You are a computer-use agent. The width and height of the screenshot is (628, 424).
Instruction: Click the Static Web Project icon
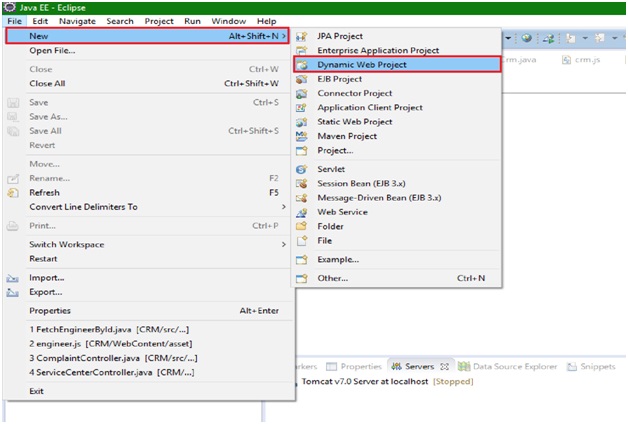tap(301, 122)
